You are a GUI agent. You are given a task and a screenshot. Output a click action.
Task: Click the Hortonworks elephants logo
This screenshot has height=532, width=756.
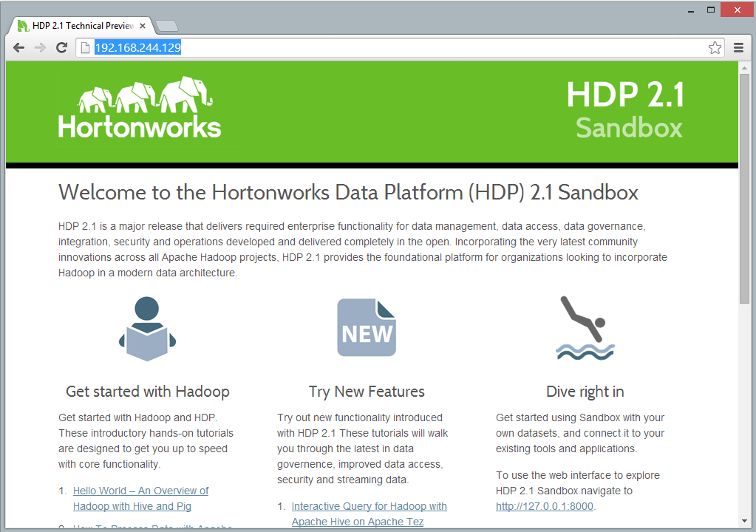140,108
